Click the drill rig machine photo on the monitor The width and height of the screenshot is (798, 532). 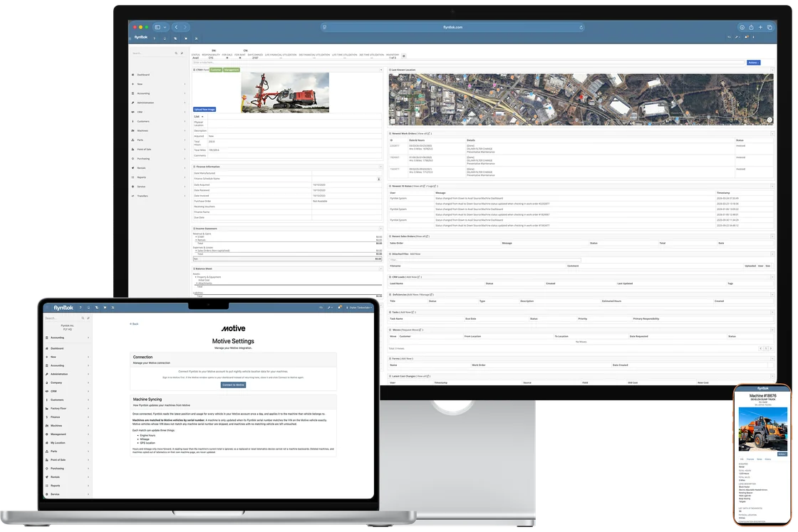pos(285,92)
